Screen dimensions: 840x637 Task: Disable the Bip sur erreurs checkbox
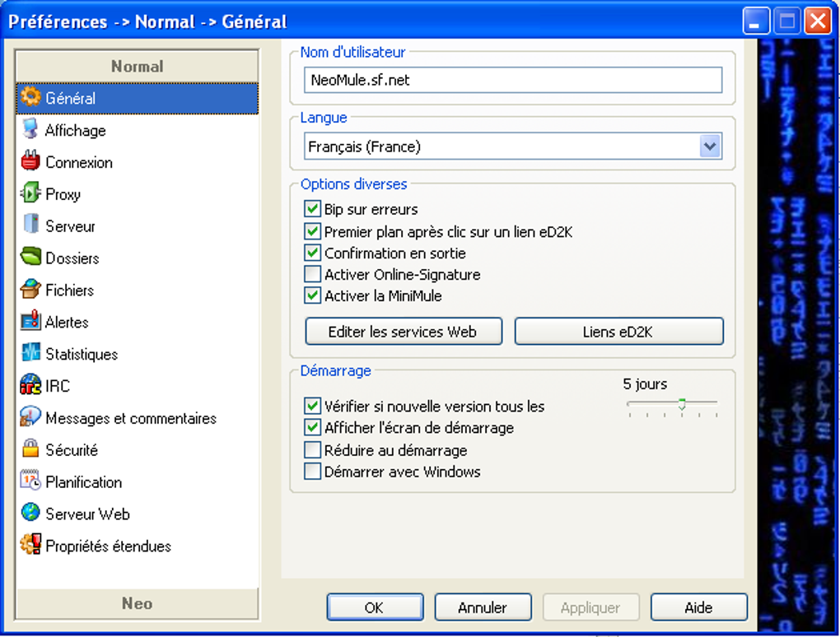312,209
